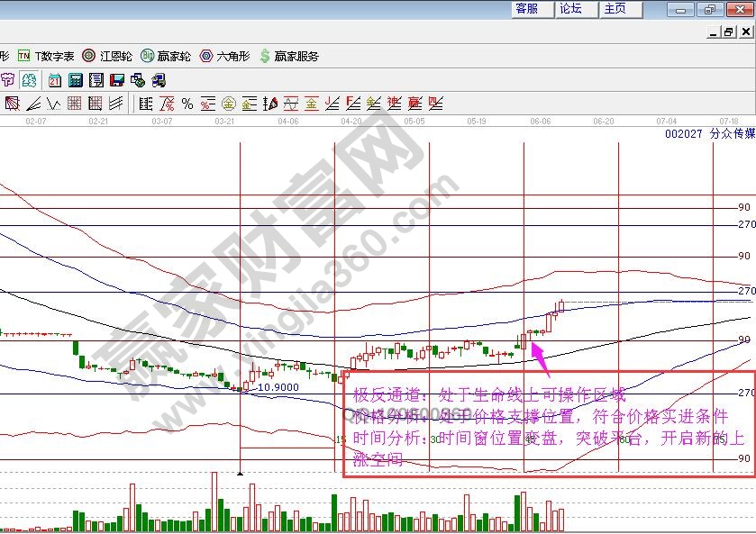Toggle the green 线 button in the toolbar
The image size is (756, 534).
[29, 80]
